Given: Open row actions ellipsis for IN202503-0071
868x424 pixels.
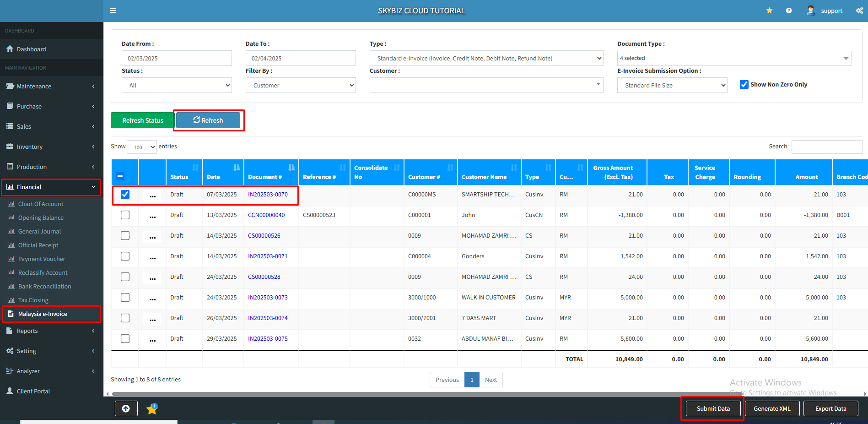Looking at the screenshot, I should 152,257.
